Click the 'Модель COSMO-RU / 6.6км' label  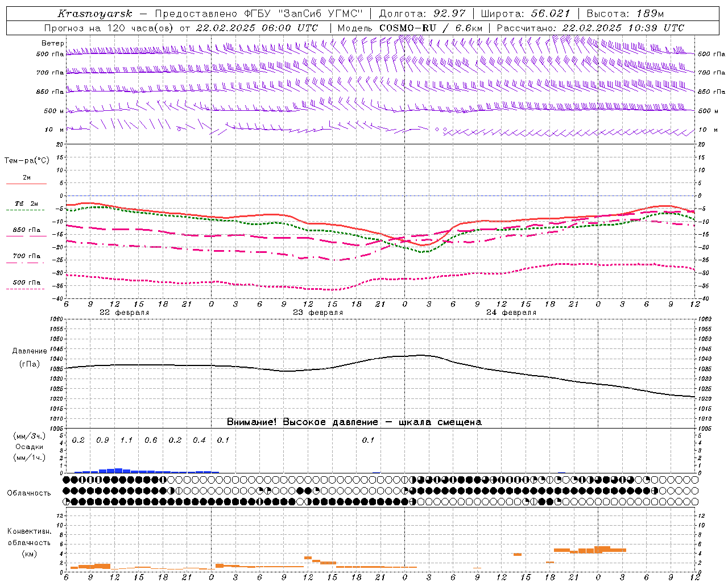(409, 28)
